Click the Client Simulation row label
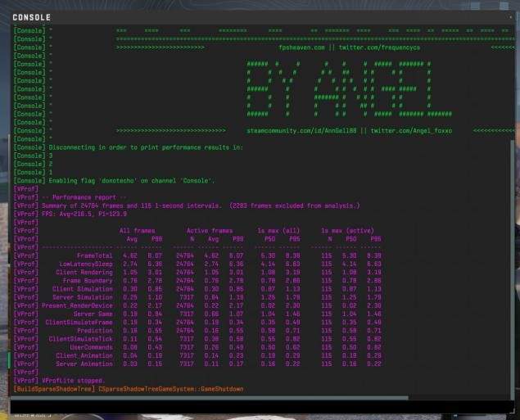The image size is (520, 420). pos(83,289)
